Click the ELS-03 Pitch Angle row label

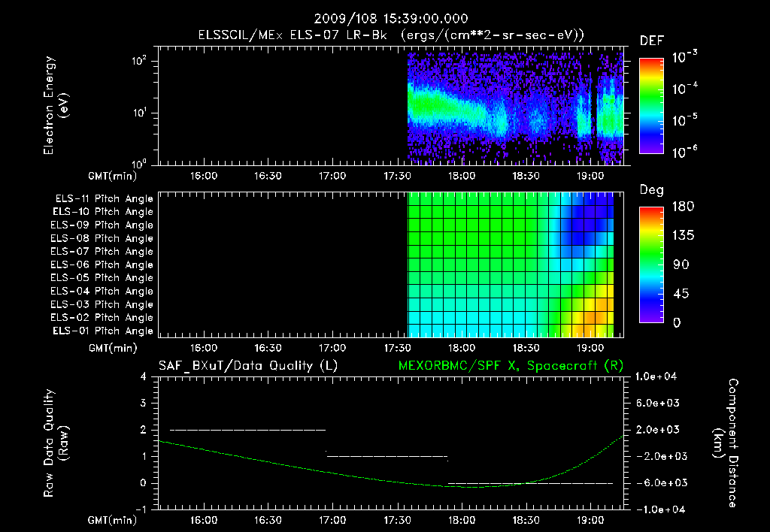[x=102, y=304]
